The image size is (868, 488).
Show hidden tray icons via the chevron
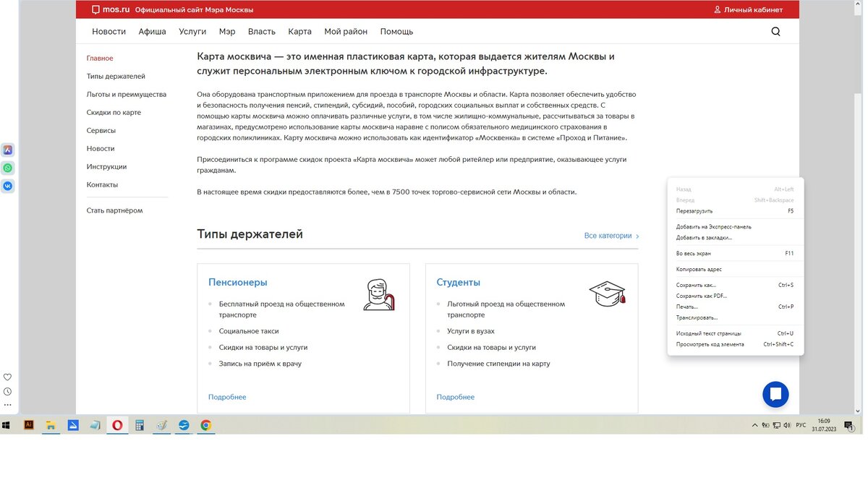click(754, 425)
